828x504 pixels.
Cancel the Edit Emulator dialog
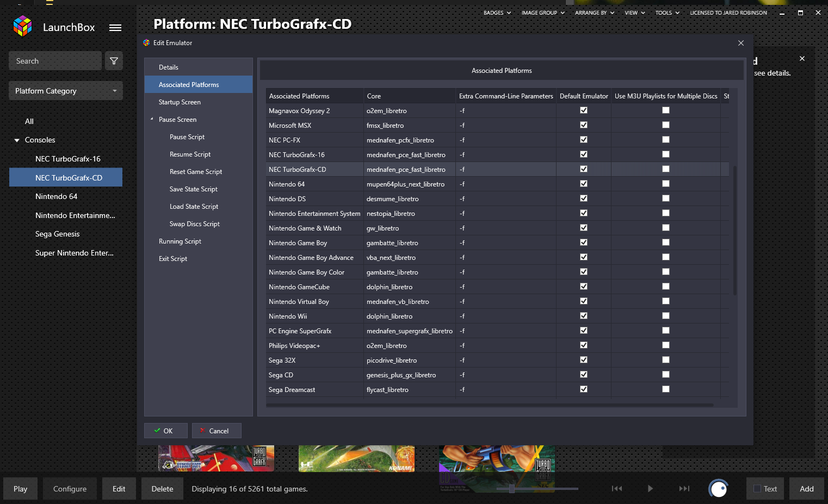pos(217,431)
